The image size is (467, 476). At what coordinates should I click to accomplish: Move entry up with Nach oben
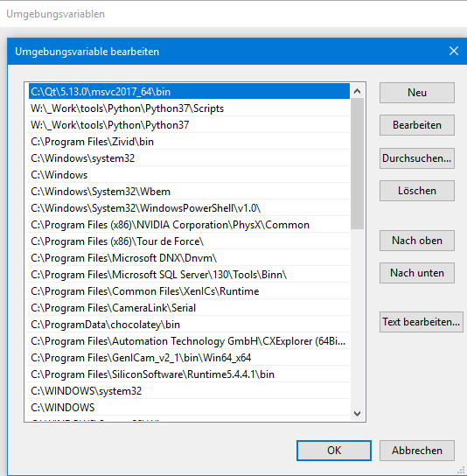[416, 241]
